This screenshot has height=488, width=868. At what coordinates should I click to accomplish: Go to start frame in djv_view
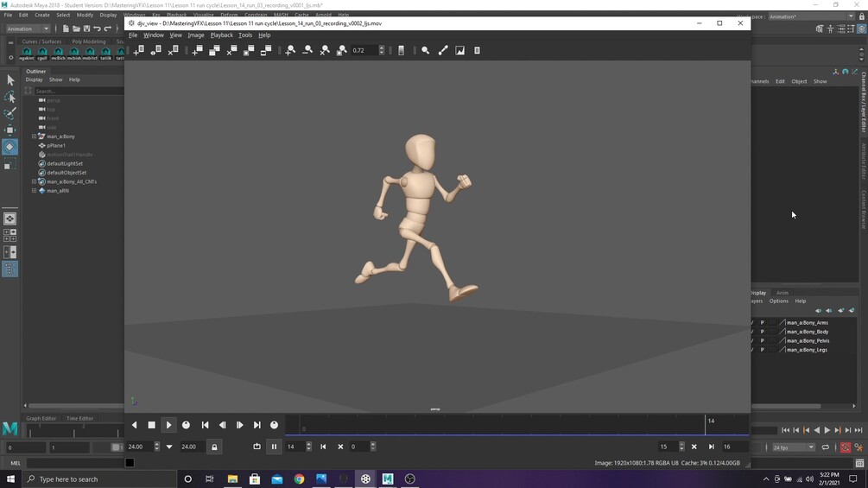point(205,425)
